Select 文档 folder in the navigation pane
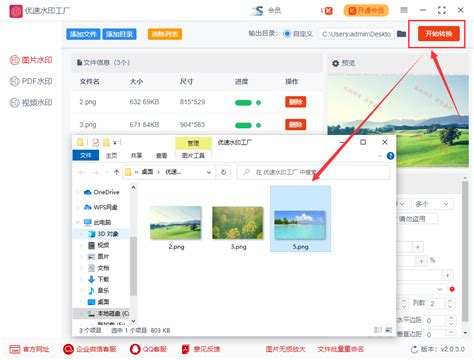Image resolution: width=474 pixels, height=360 pixels. [x=99, y=268]
